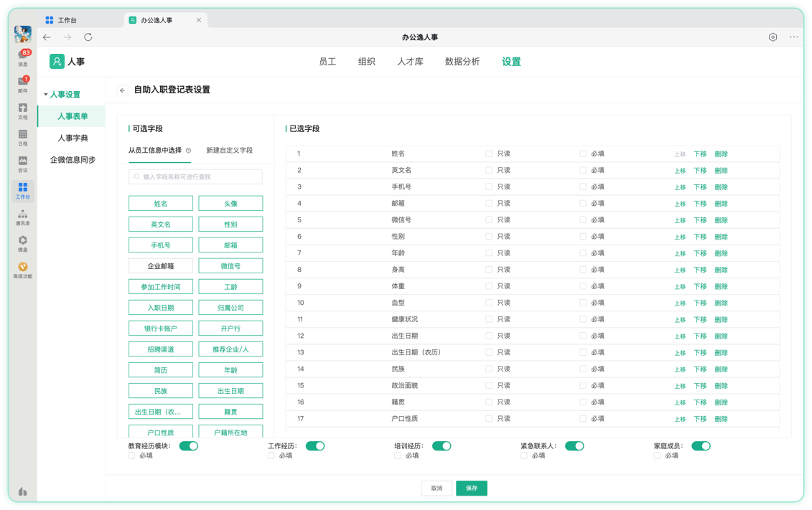The image size is (812, 510).
Task: Click the 保存 button
Action: [x=471, y=488]
